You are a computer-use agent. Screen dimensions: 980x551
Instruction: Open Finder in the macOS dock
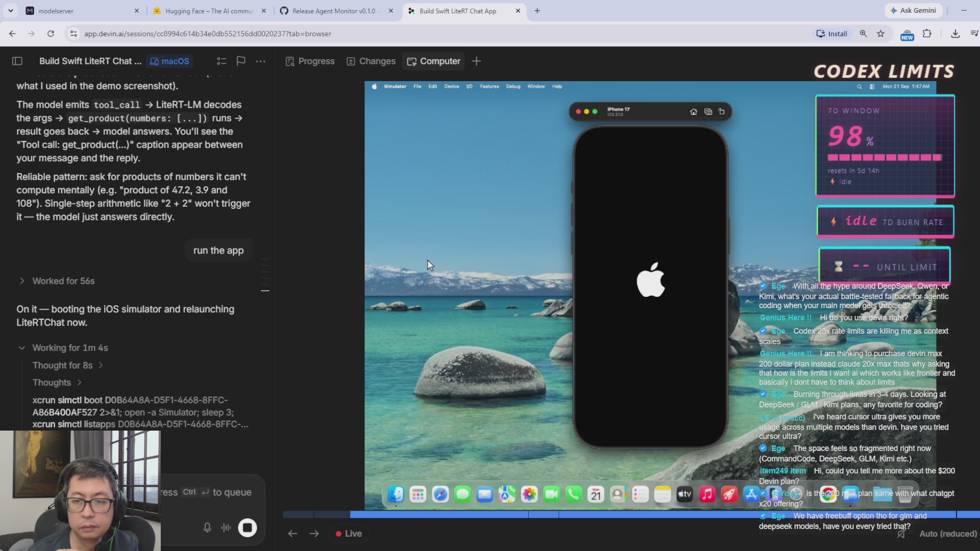pos(396,494)
